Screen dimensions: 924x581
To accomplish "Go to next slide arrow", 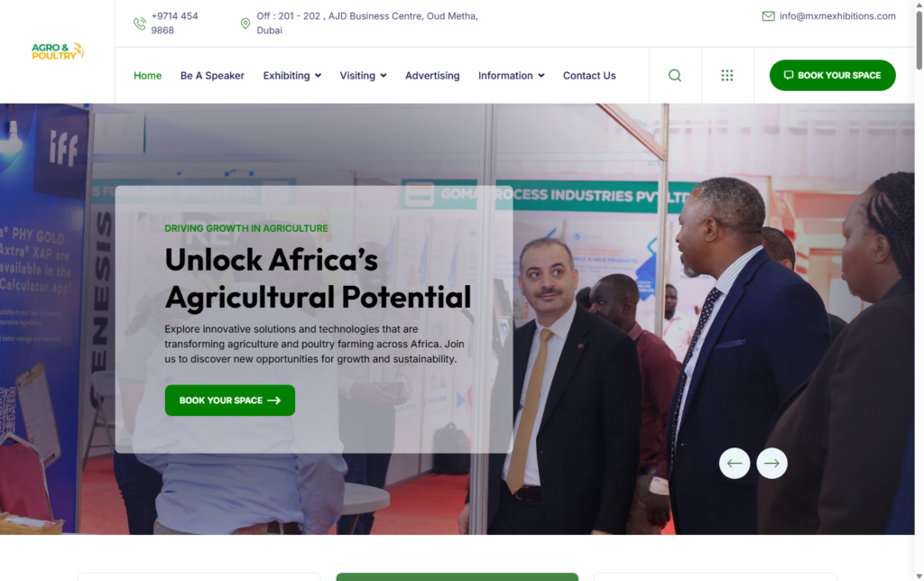I will 772,463.
